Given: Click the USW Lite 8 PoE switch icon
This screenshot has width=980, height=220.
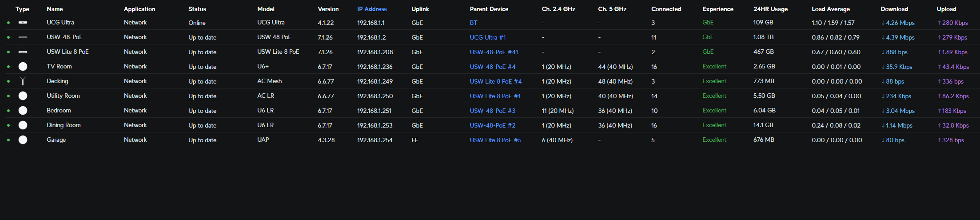Looking at the screenshot, I should (23, 52).
